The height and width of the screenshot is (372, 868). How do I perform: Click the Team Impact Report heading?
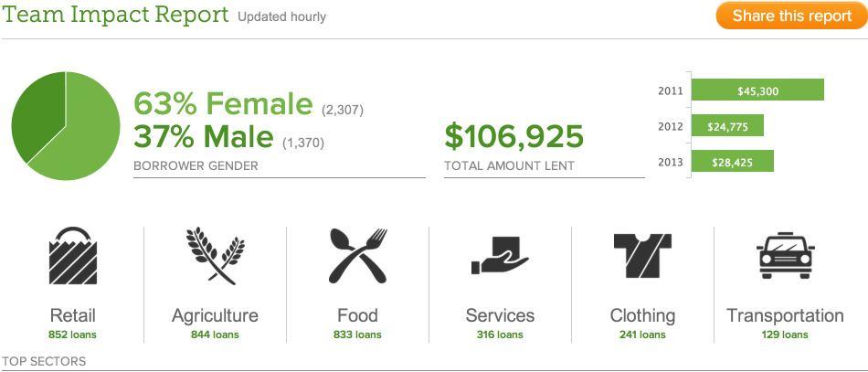point(116,16)
